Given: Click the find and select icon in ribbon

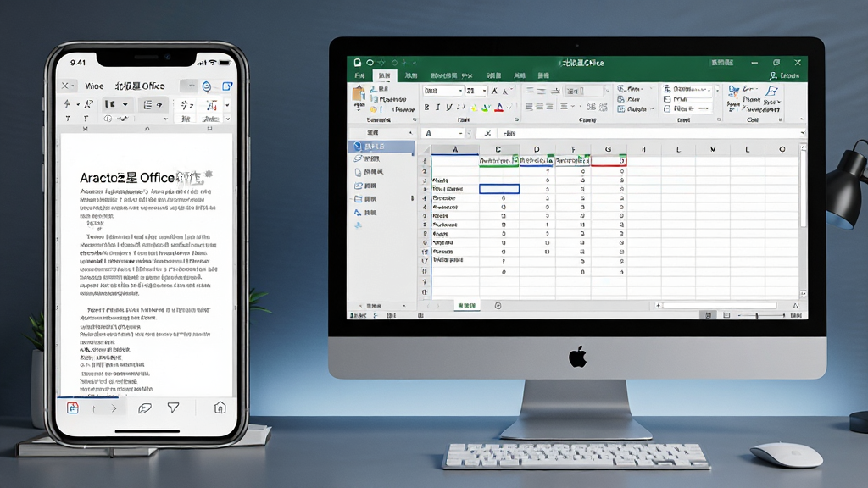Looking at the screenshot, I should (x=771, y=91).
